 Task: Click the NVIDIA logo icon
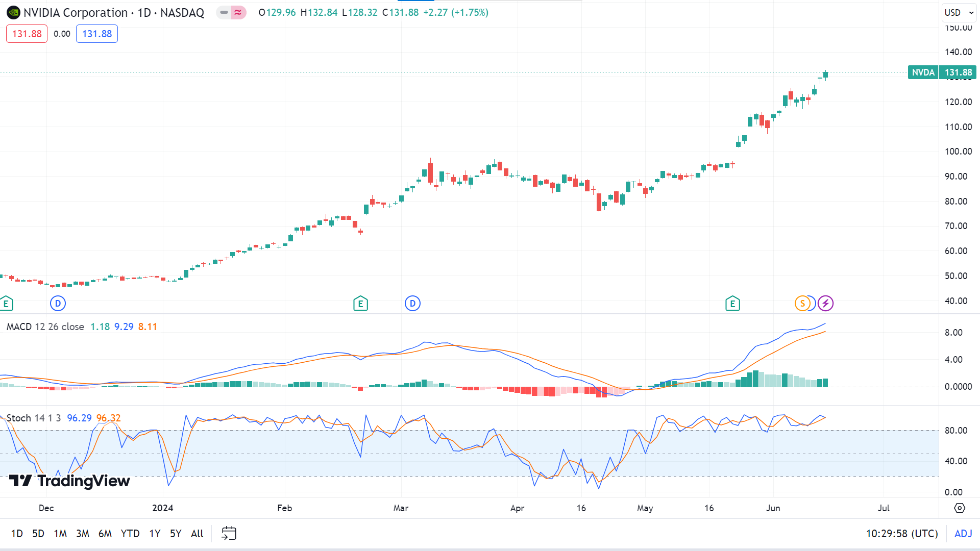point(13,12)
